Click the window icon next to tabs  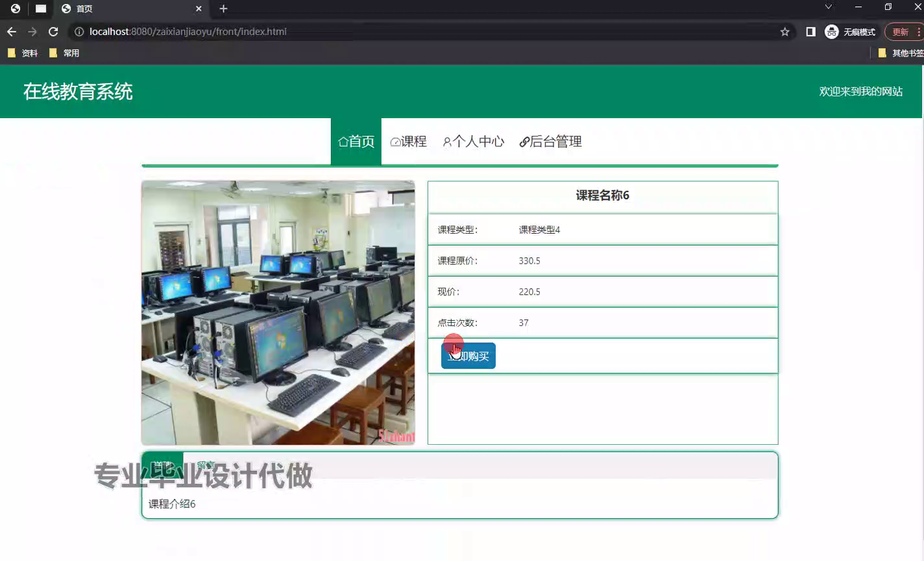coord(41,8)
